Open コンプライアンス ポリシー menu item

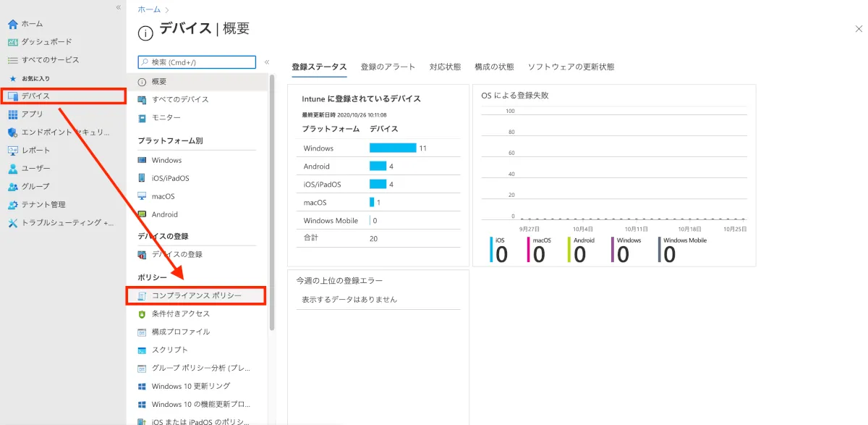click(x=196, y=295)
